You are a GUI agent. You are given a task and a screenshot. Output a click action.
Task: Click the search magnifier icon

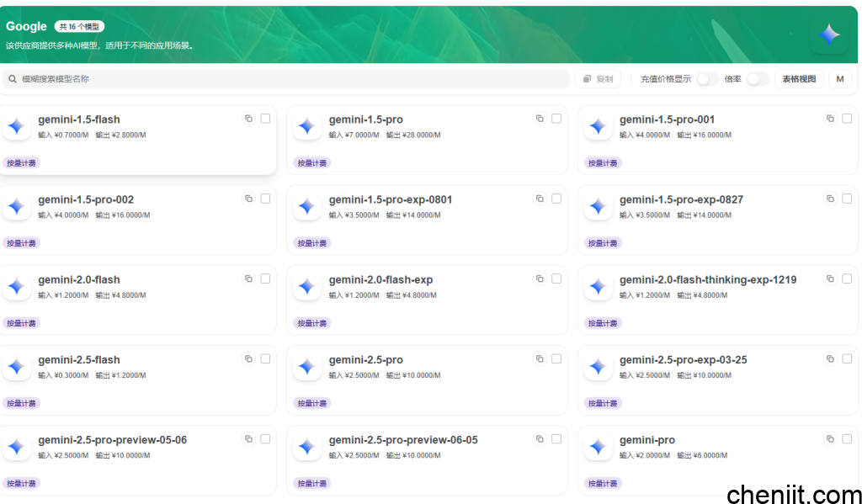tap(12, 78)
